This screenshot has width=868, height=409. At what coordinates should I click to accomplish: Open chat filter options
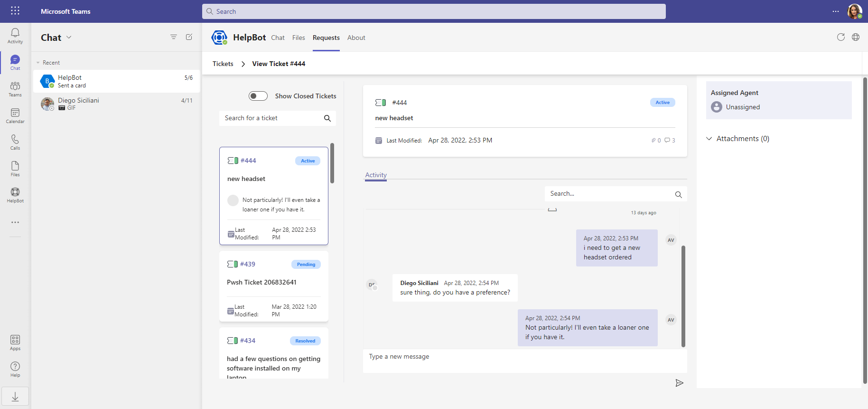click(x=174, y=37)
